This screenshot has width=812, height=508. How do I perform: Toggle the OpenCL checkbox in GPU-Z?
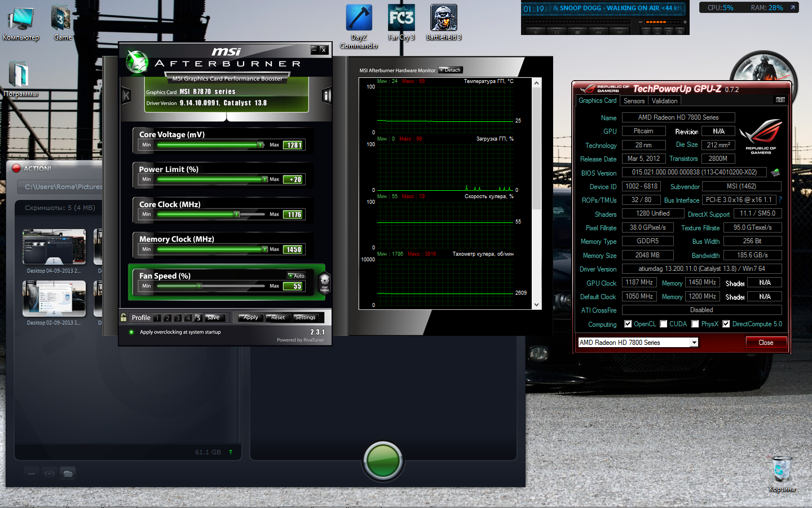point(628,324)
